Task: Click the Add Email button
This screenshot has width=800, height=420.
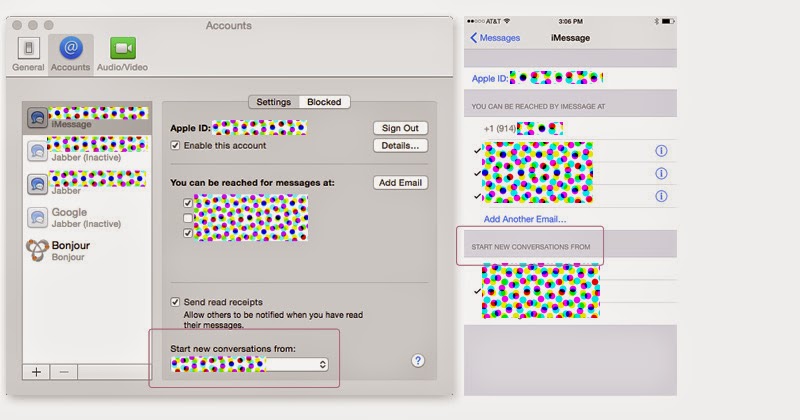Action: (401, 183)
